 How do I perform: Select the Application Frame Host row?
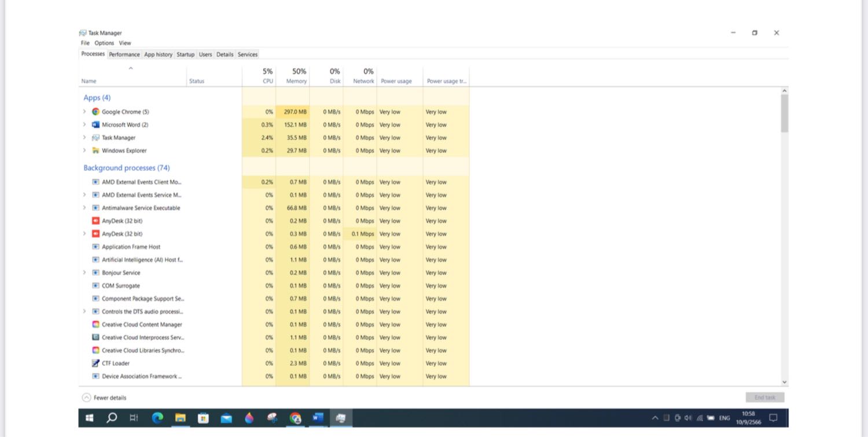coord(274,247)
